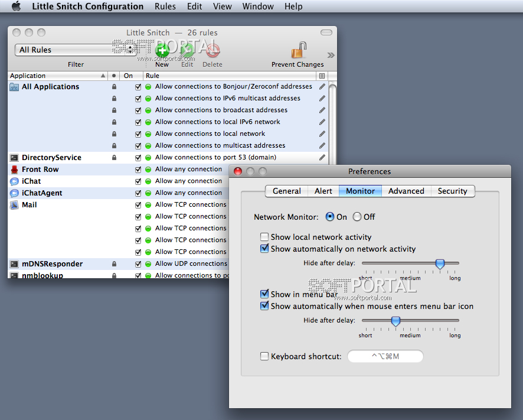Click the rules list vertical scrollbar

[332, 123]
